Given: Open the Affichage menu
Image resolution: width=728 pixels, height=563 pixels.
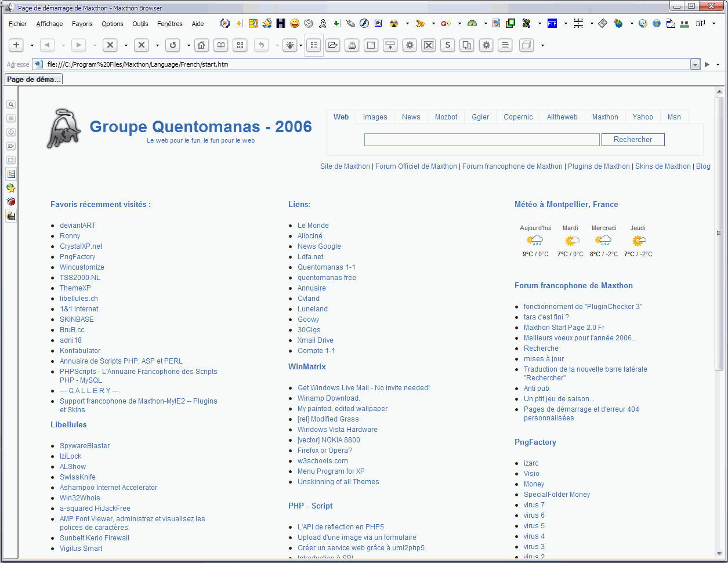Looking at the screenshot, I should tap(49, 24).
